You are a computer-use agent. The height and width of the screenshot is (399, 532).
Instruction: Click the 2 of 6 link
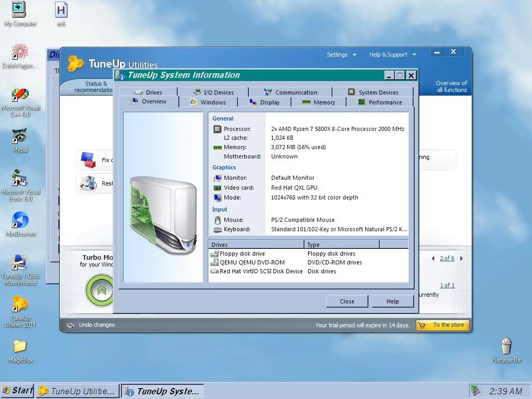(447, 258)
